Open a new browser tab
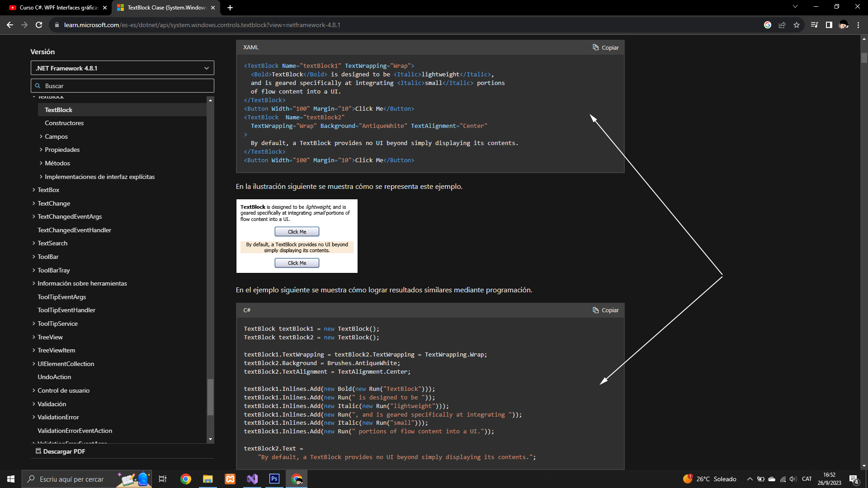 coord(230,8)
